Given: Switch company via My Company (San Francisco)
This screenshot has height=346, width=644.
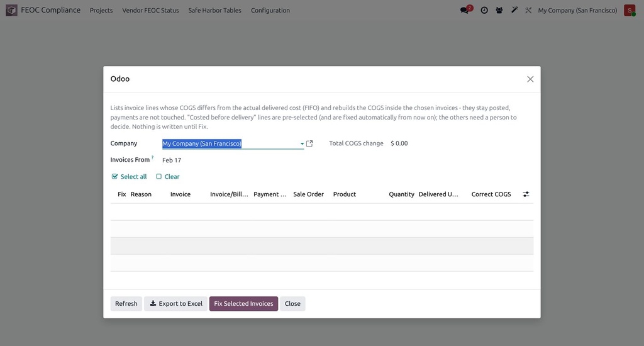Looking at the screenshot, I should (577, 10).
